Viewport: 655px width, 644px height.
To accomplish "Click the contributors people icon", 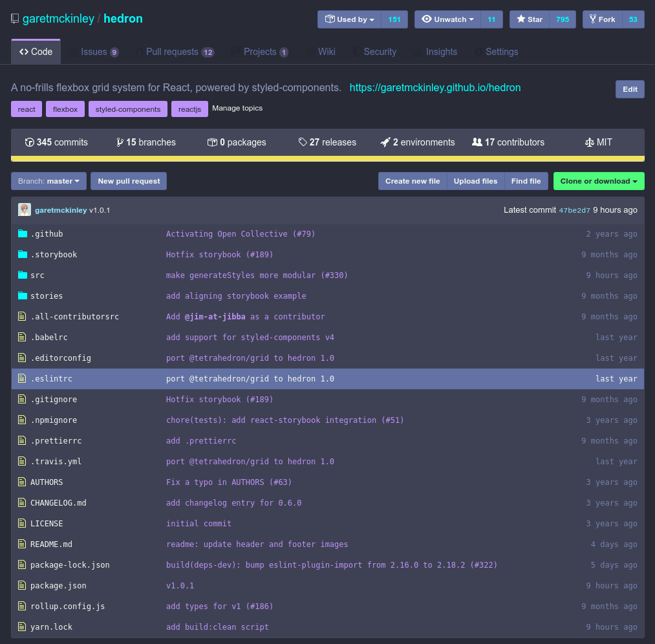I will 477,142.
